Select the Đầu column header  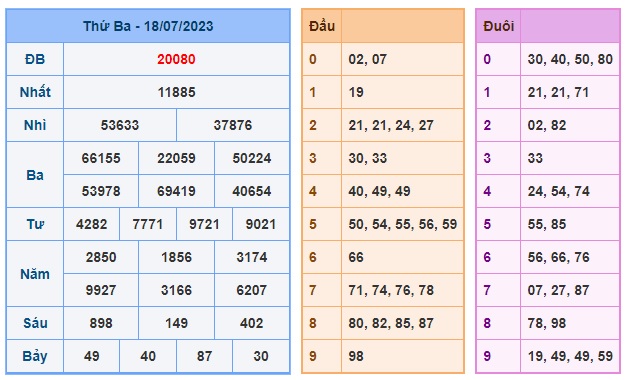click(x=322, y=26)
